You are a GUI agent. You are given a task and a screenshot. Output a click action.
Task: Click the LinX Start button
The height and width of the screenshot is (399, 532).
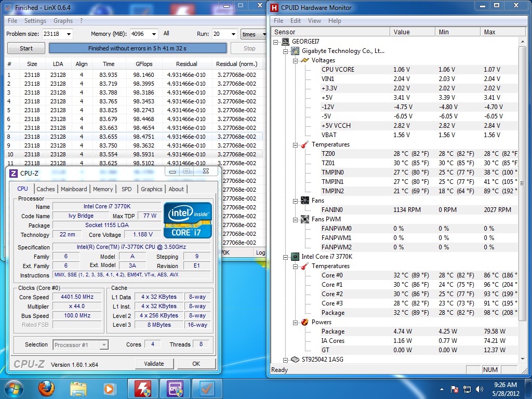26,48
